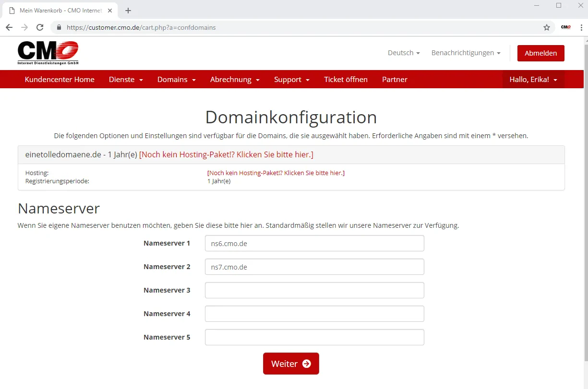Image resolution: width=588 pixels, height=389 pixels.
Task: Expand the Benachrichtigungen dropdown
Action: click(x=466, y=53)
